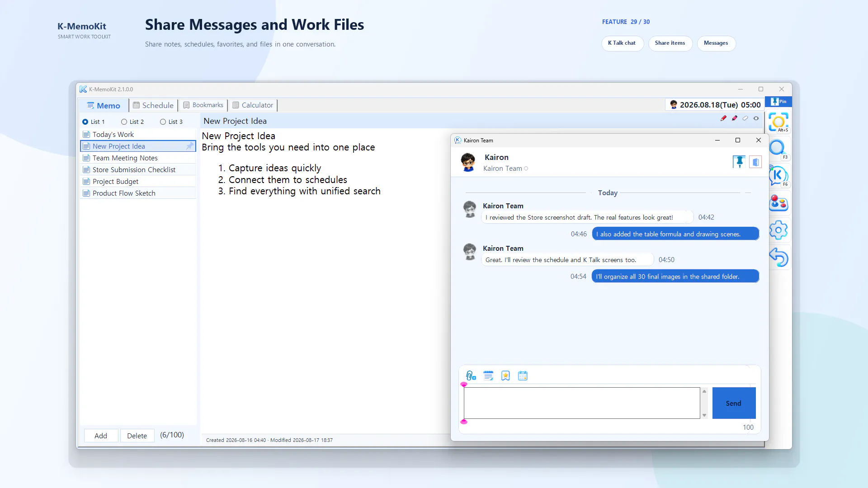Click Kairon Team avatar on 04:50 message
This screenshot has height=488, width=868.
470,252
